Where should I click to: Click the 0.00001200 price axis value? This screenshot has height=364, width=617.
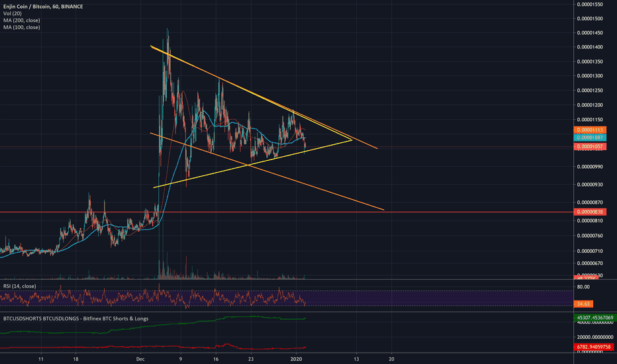tap(590, 105)
